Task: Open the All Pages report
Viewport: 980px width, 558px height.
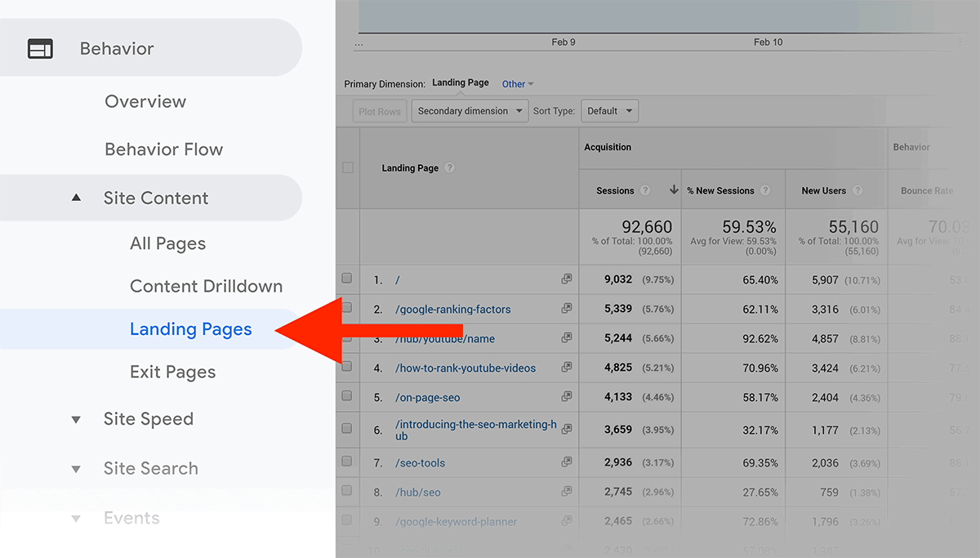Action: (x=167, y=243)
